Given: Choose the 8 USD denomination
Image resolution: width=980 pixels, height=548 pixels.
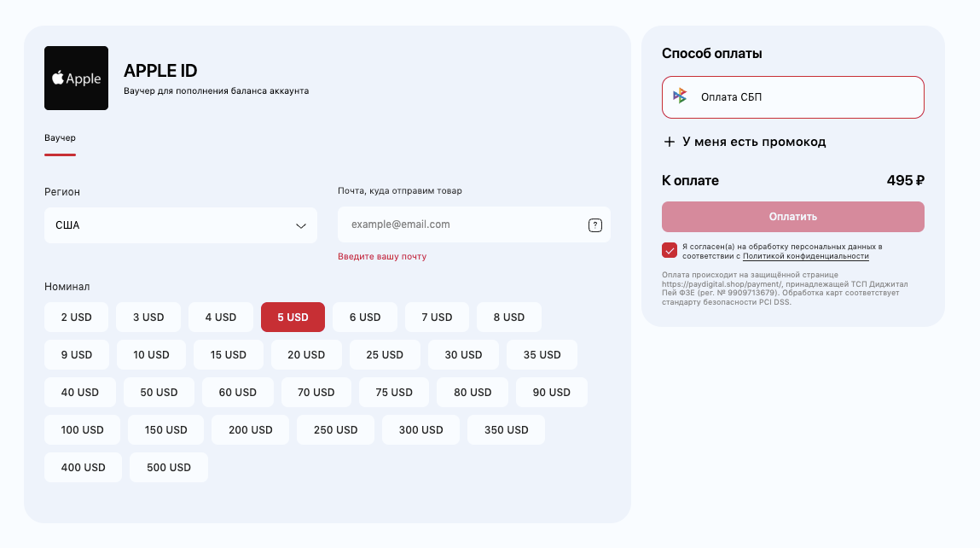Looking at the screenshot, I should pyautogui.click(x=508, y=318).
